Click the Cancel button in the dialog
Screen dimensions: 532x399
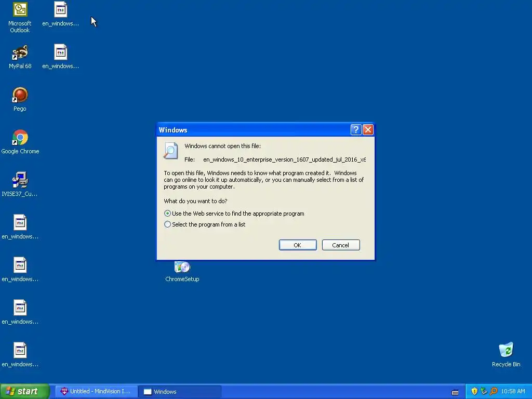(x=341, y=245)
